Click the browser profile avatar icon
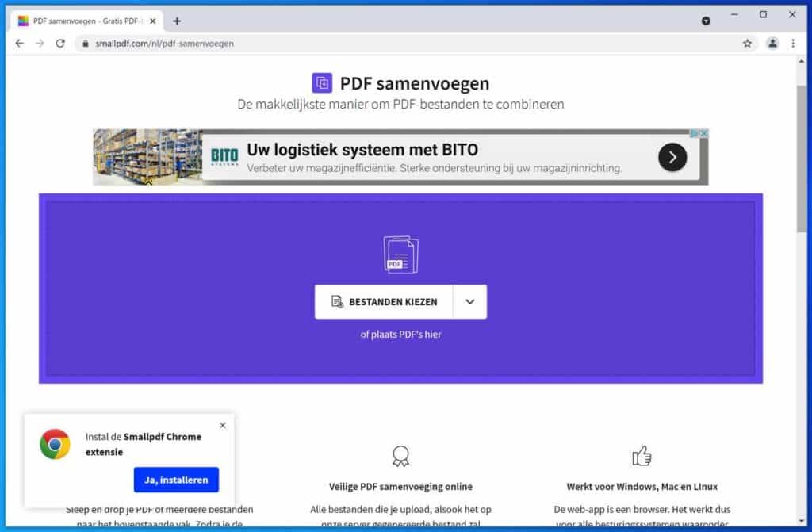Image resolution: width=812 pixels, height=532 pixels. click(772, 44)
